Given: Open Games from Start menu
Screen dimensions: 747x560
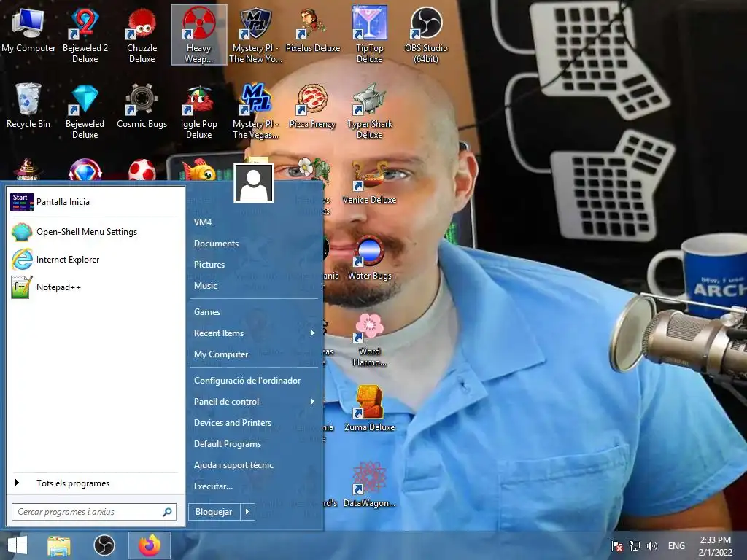Looking at the screenshot, I should coord(253,312).
